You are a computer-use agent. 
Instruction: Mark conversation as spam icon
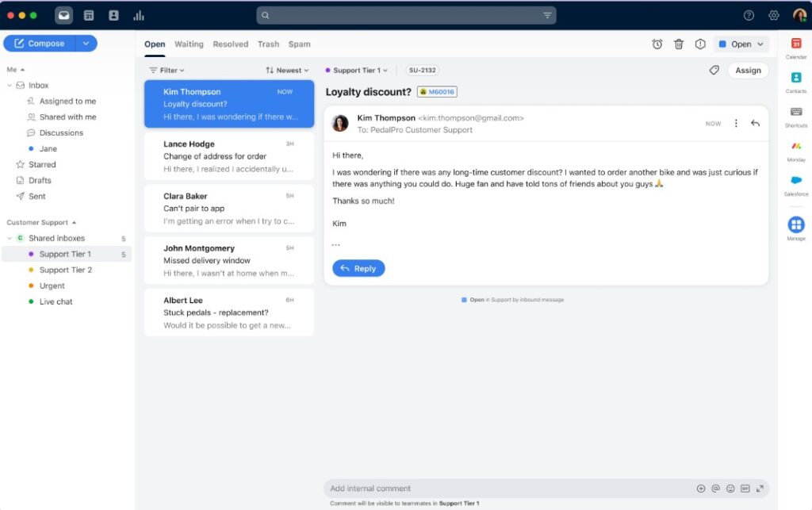pos(700,44)
